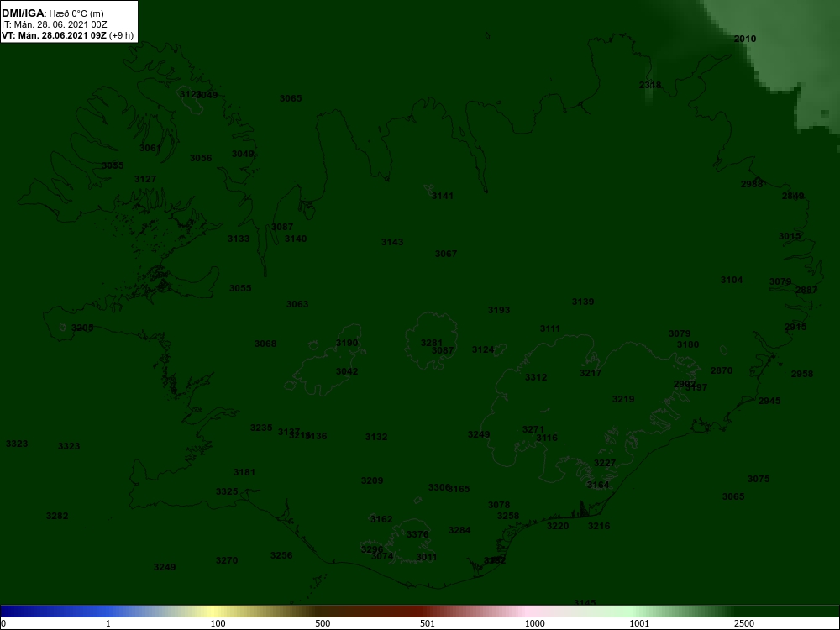
Task: Select the 3011 label
Action: click(x=427, y=557)
